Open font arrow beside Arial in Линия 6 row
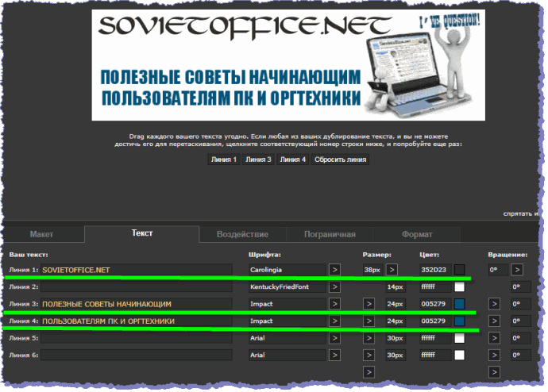 [334, 355]
